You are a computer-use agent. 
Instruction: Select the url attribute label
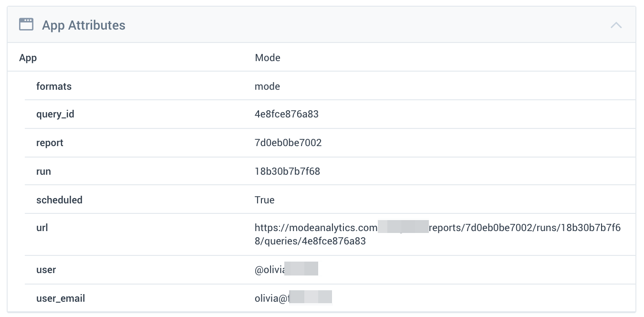pyautogui.click(x=42, y=227)
